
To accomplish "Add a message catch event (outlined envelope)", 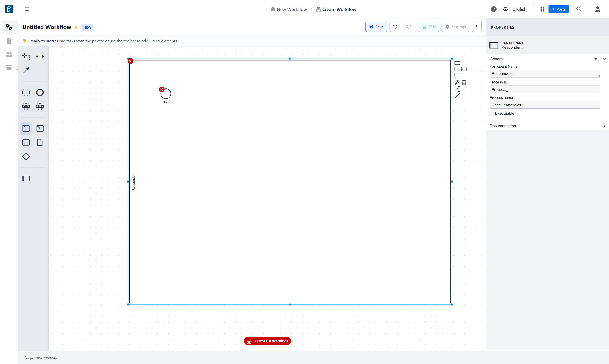I will [x=40, y=106].
